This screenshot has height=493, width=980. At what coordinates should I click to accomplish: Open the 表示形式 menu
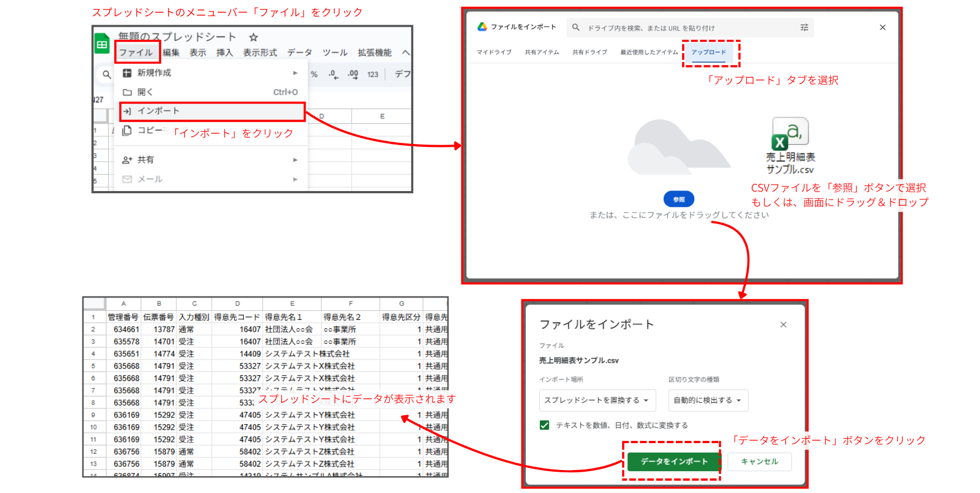pyautogui.click(x=260, y=53)
